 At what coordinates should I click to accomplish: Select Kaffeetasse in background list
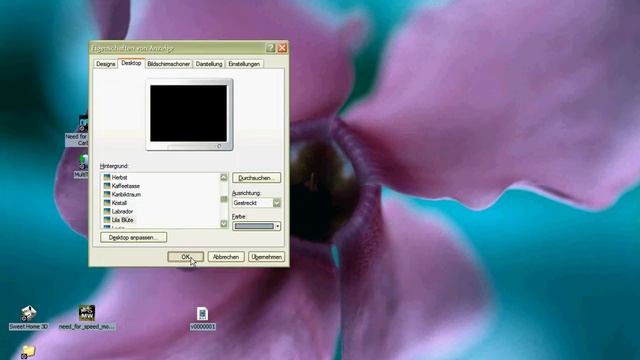coord(125,186)
